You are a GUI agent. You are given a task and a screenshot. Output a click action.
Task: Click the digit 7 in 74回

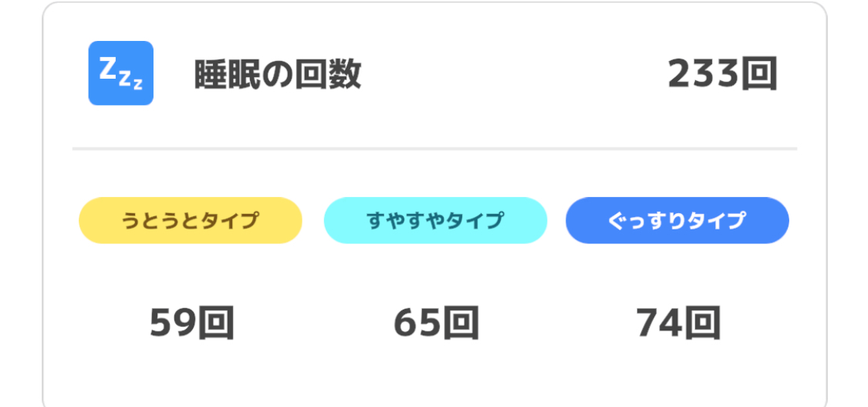click(x=646, y=324)
